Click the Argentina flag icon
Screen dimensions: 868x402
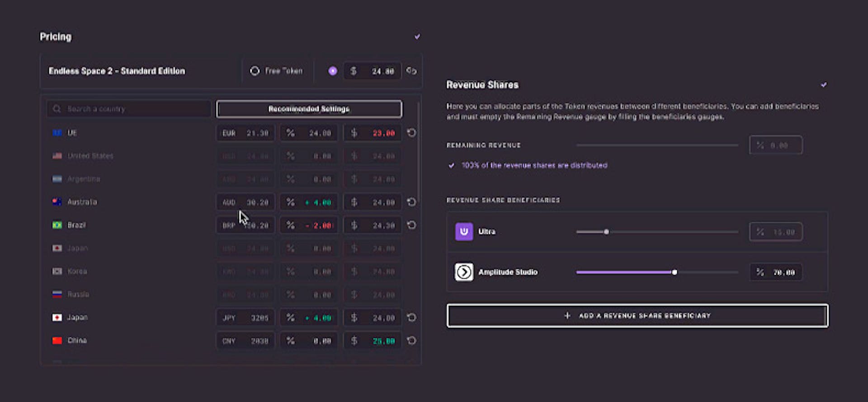tap(57, 179)
